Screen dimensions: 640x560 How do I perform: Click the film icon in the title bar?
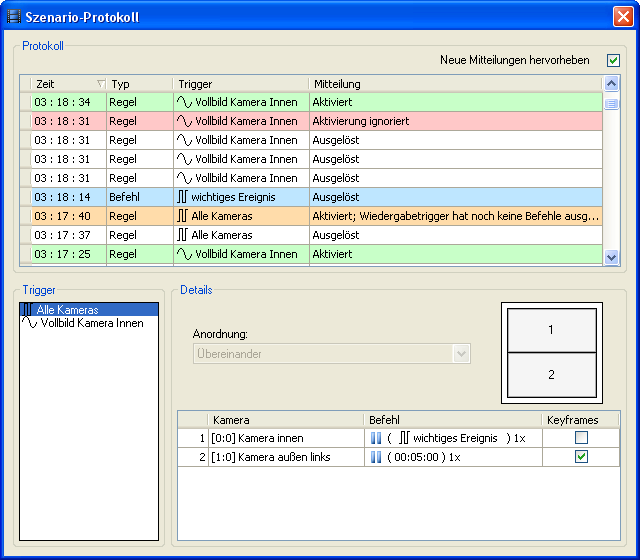pos(14,17)
